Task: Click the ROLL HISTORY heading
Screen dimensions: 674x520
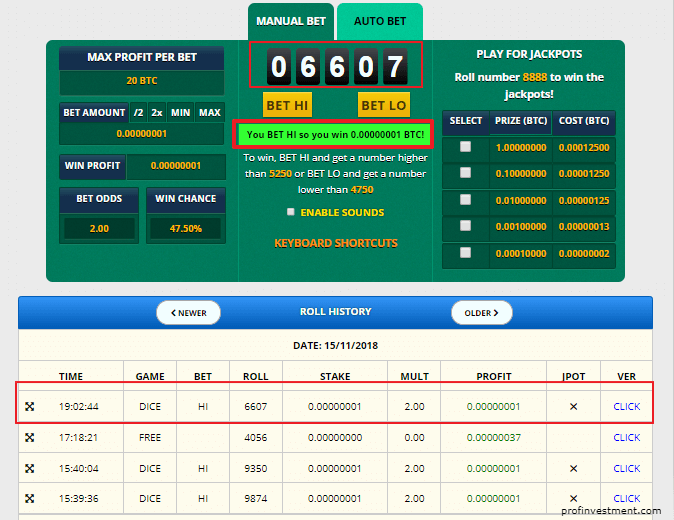Action: (x=335, y=312)
